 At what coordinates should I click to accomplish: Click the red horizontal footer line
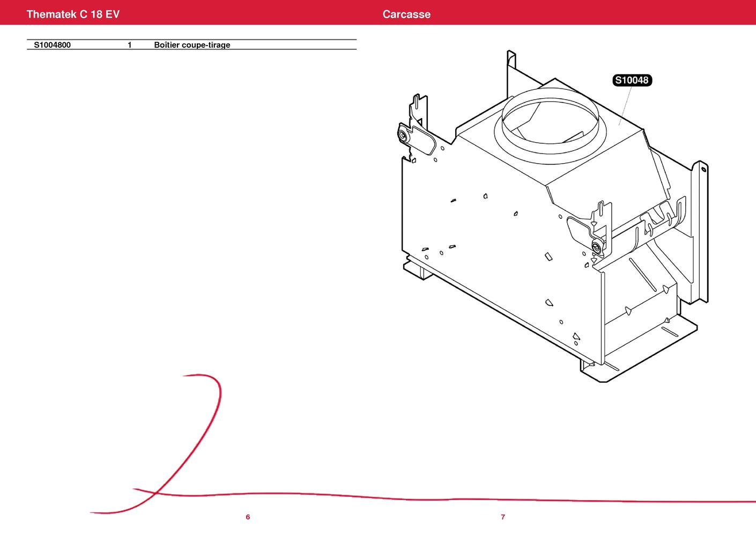[x=429, y=499]
